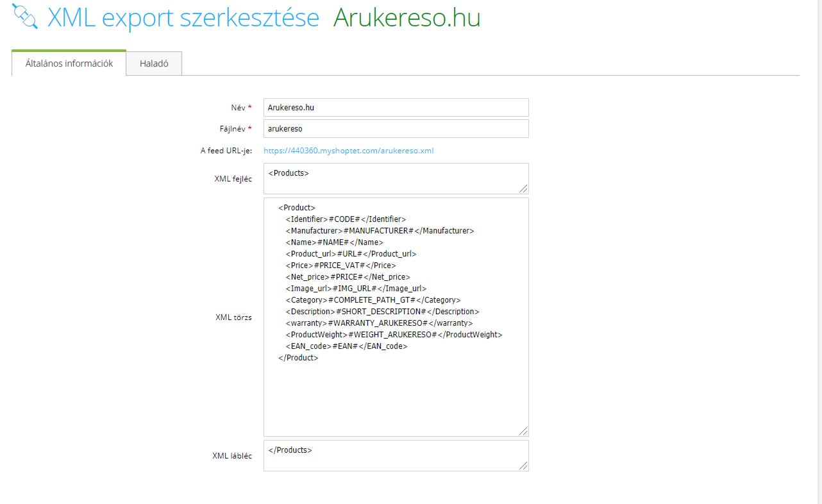This screenshot has height=504, width=822.
Task: Click inside the XML fejléc textarea
Action: (x=396, y=178)
